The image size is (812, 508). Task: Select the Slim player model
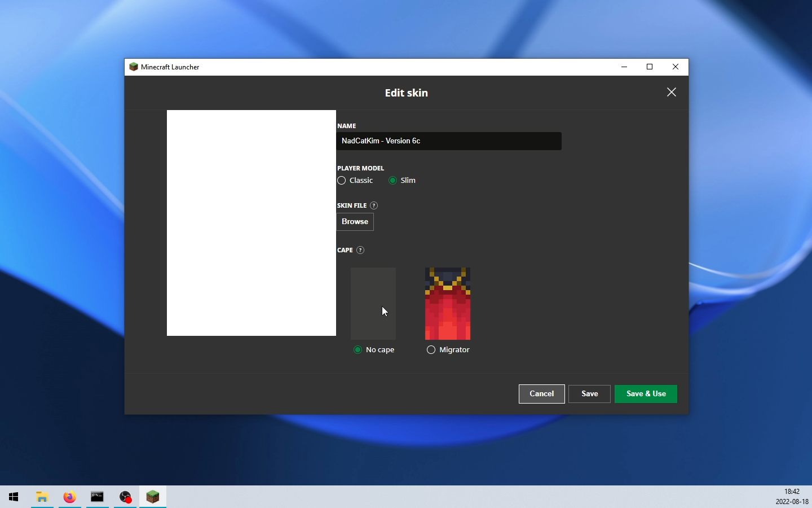pyautogui.click(x=403, y=181)
